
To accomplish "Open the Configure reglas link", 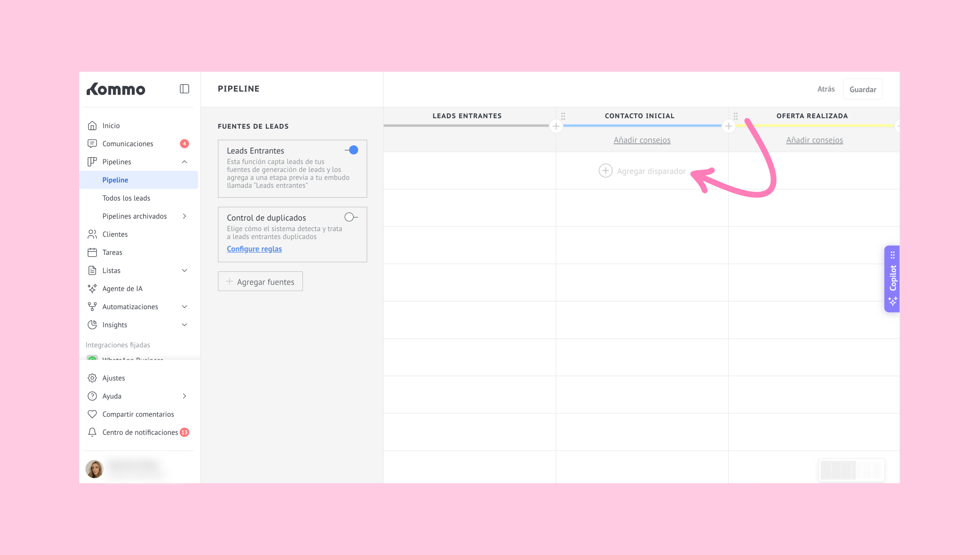I will [x=254, y=249].
